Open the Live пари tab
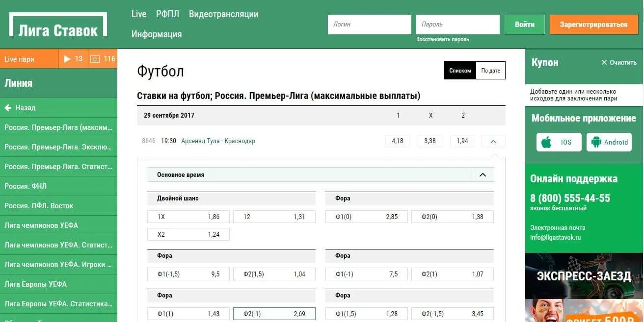This screenshot has width=644, height=322. pos(29,59)
